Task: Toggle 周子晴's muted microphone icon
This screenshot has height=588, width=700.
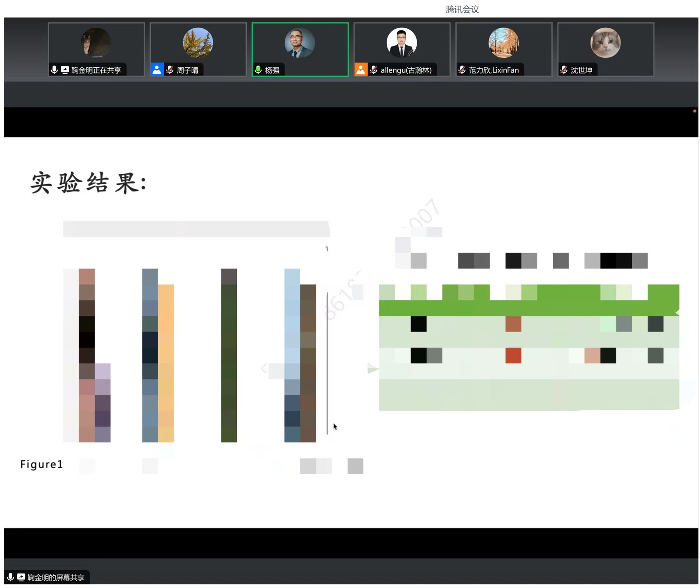Action: (170, 70)
